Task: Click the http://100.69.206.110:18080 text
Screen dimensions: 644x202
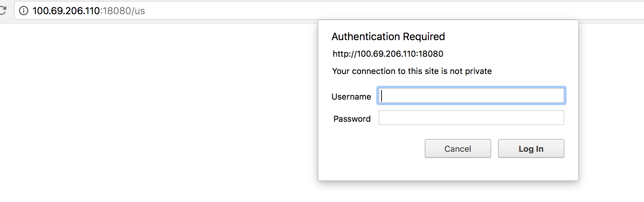Action: click(388, 54)
